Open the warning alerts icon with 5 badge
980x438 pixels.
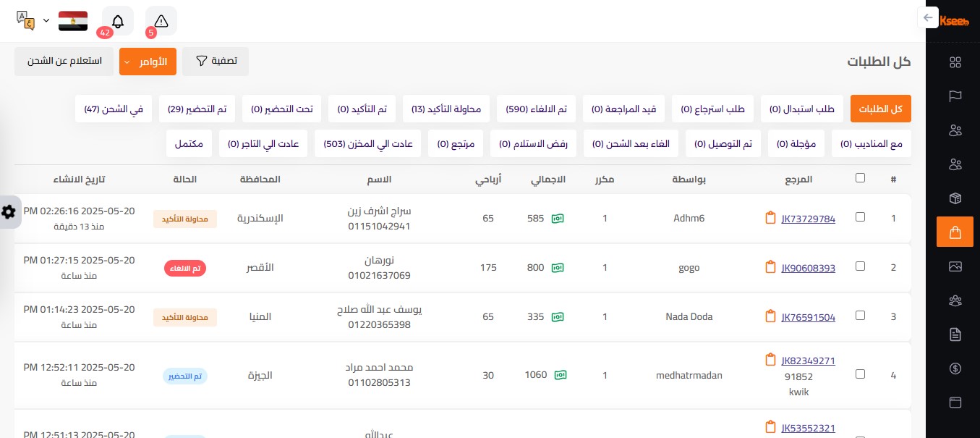[x=161, y=21]
